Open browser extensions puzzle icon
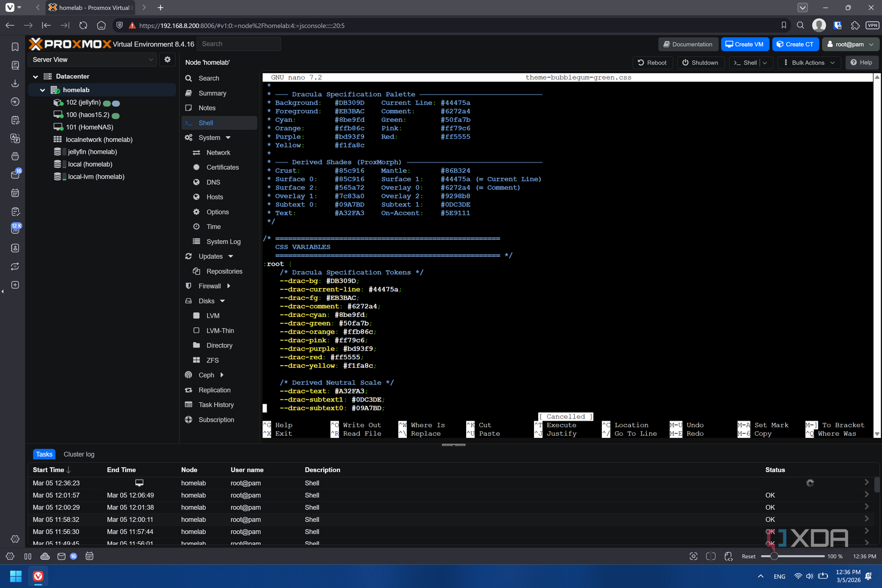 pyautogui.click(x=855, y=25)
